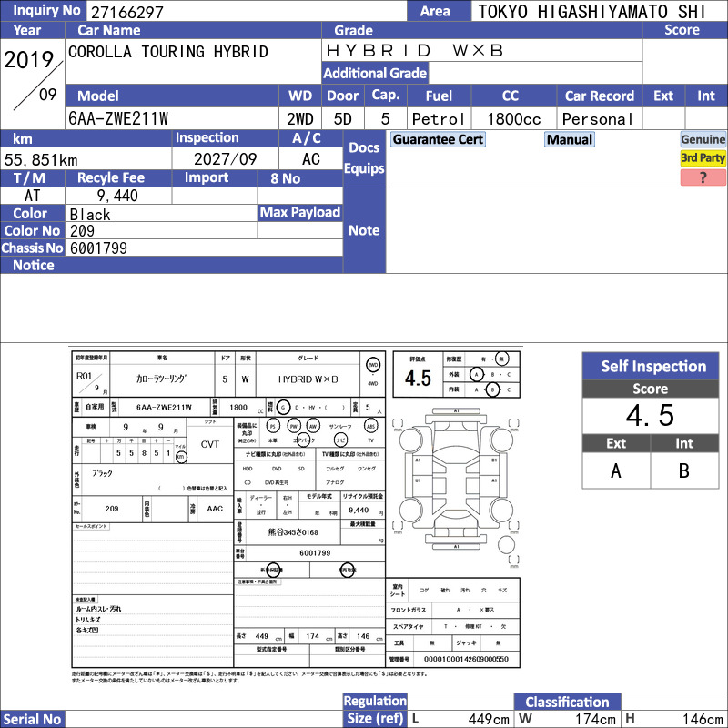The width and height of the screenshot is (728, 728).
Task: Click the red question mark badge
Action: pyautogui.click(x=703, y=177)
